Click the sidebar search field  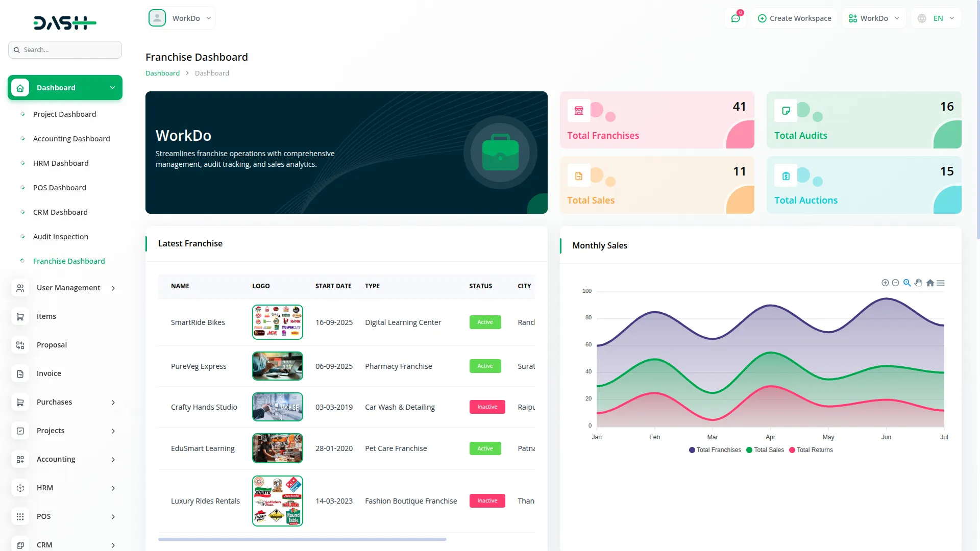[x=65, y=50]
